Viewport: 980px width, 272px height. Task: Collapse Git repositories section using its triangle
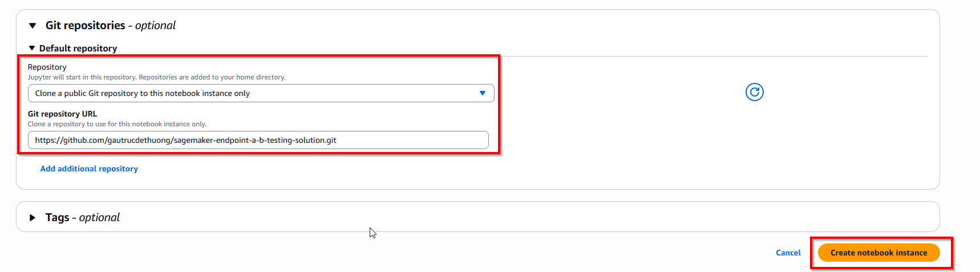point(33,26)
